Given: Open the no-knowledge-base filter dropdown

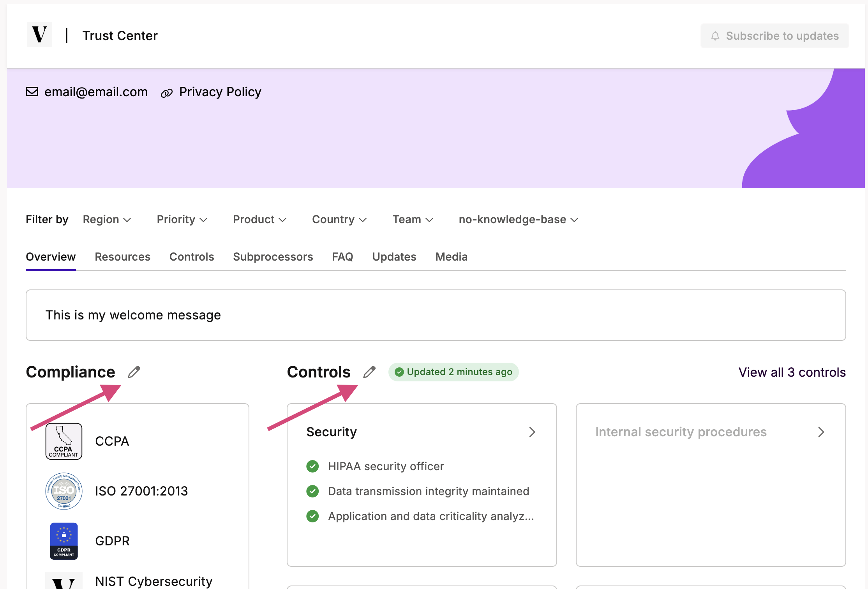Looking at the screenshot, I should [519, 219].
